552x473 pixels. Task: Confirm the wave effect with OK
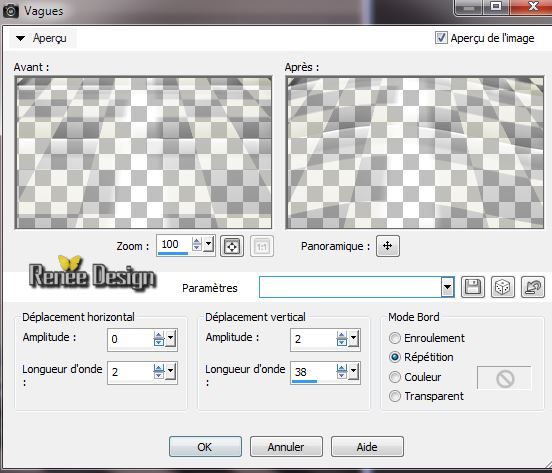click(205, 447)
